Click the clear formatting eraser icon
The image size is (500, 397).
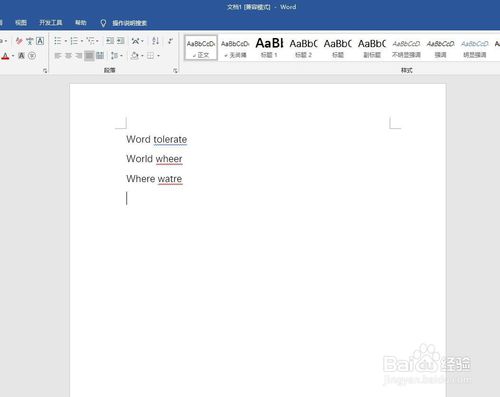tap(19, 41)
